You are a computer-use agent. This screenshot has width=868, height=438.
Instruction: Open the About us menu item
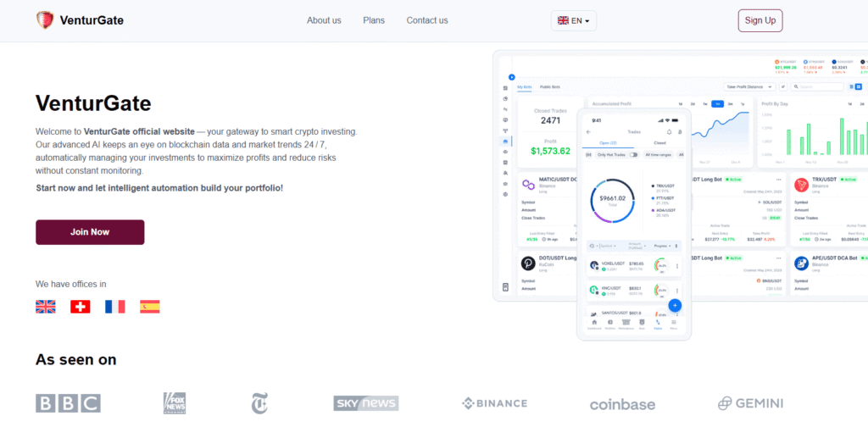[324, 20]
